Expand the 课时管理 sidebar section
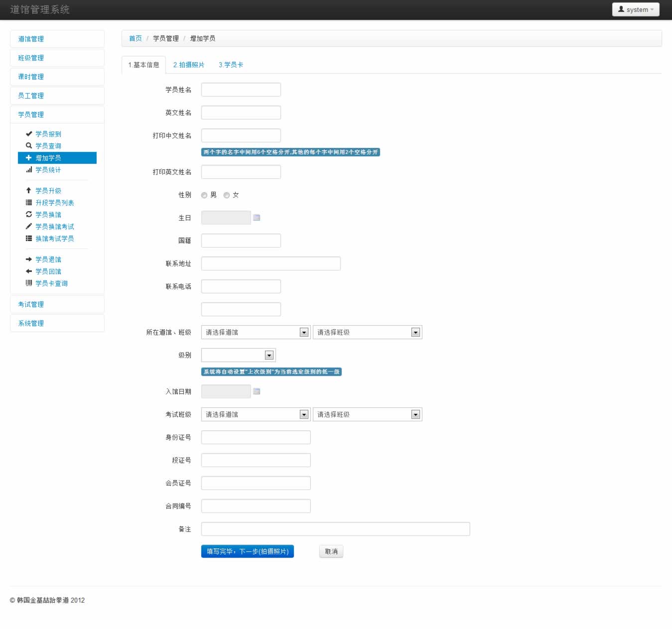 [57, 77]
